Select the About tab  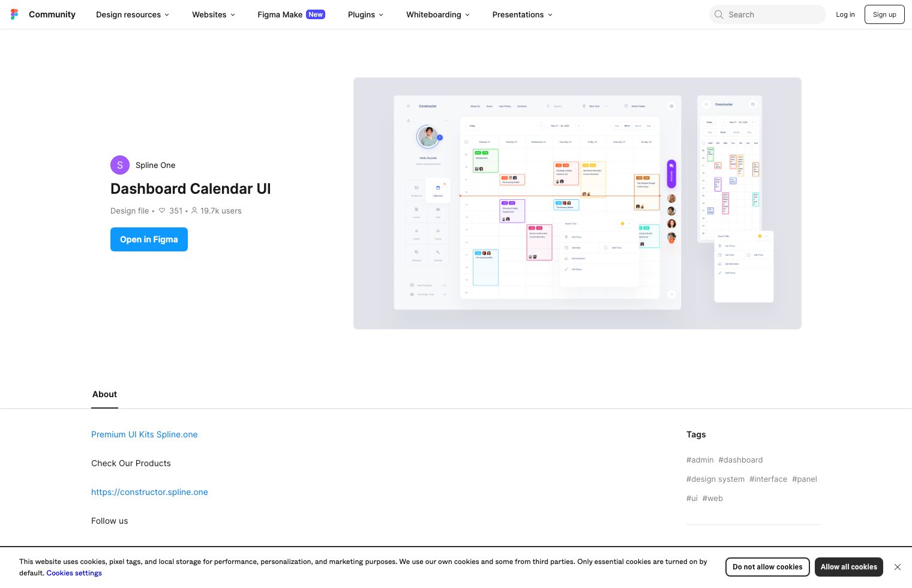point(104,394)
